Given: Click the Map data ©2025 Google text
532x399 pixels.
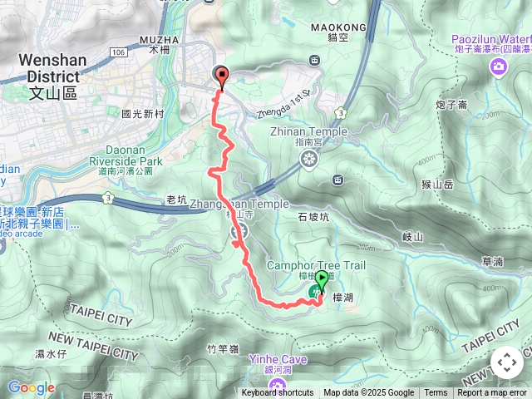Looking at the screenshot, I should pos(369,393).
